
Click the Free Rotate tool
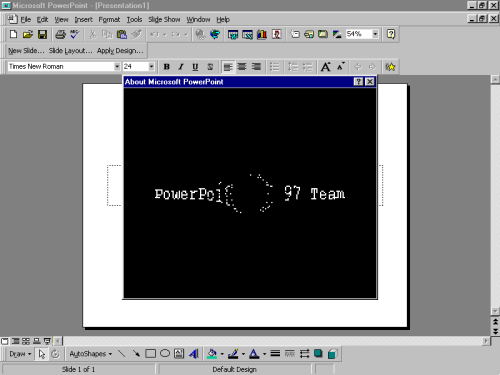[x=55, y=354]
